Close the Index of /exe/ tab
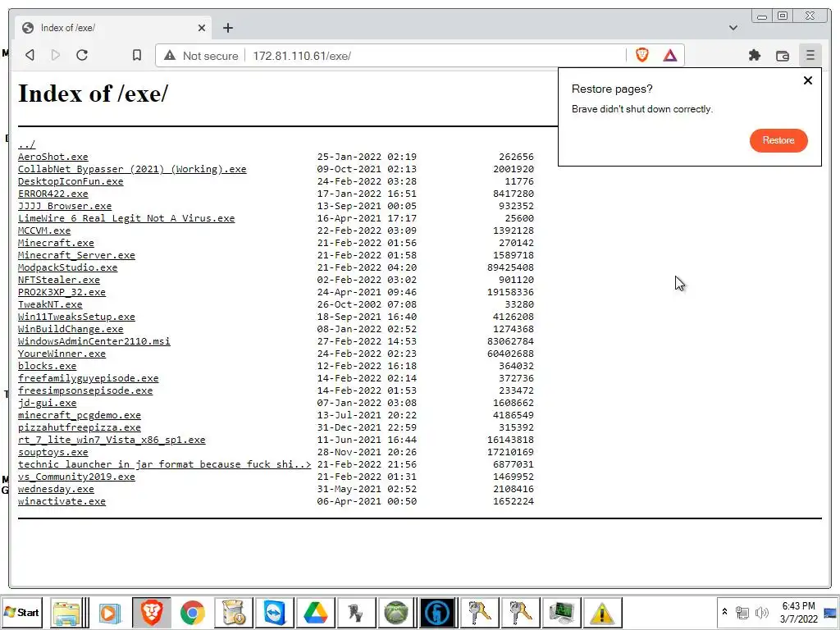This screenshot has height=630, width=840. point(202,28)
